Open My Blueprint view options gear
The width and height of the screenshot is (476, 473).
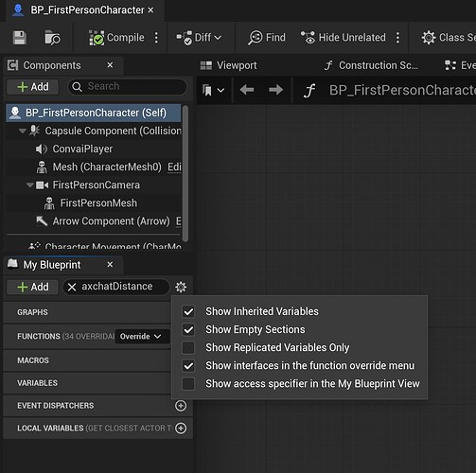181,287
